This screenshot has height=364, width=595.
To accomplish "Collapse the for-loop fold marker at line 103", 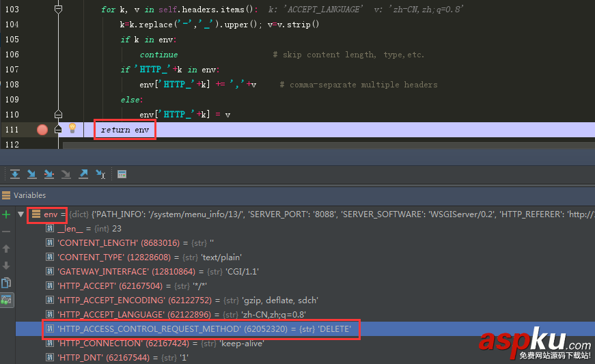I will point(58,9).
